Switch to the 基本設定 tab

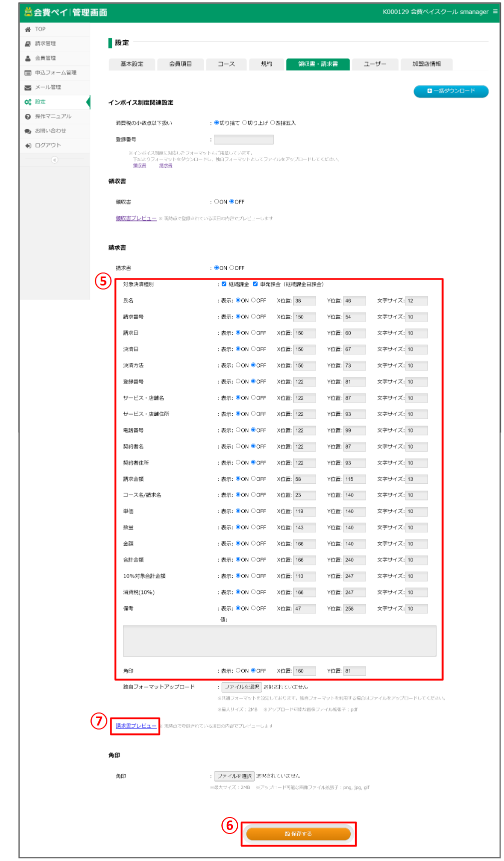[x=132, y=64]
